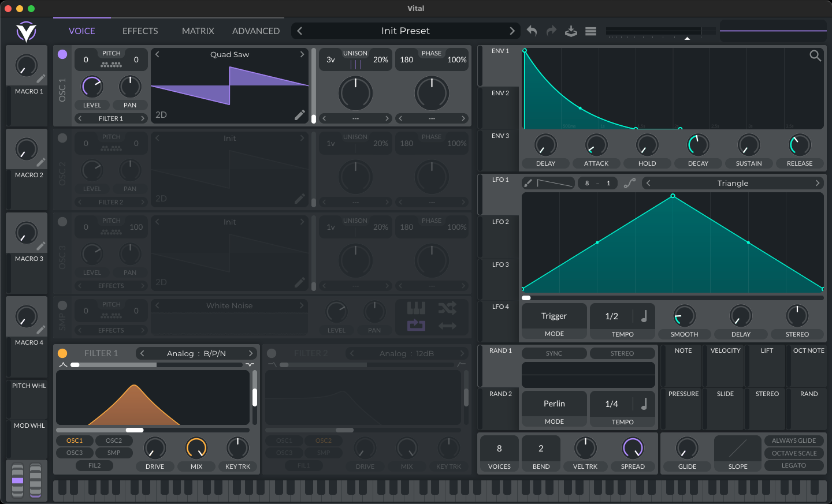Click OCTAVE SCALE button
832x504 pixels.
(794, 453)
